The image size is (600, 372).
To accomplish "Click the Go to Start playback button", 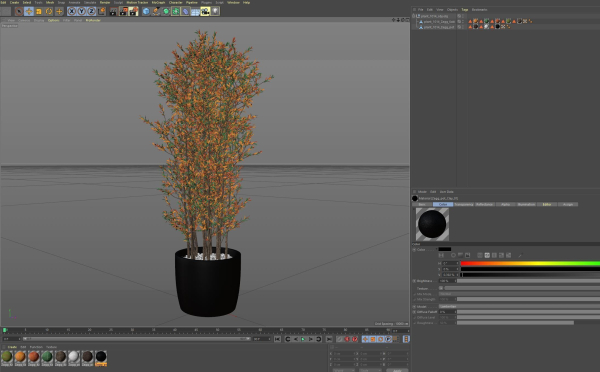I will (277, 339).
